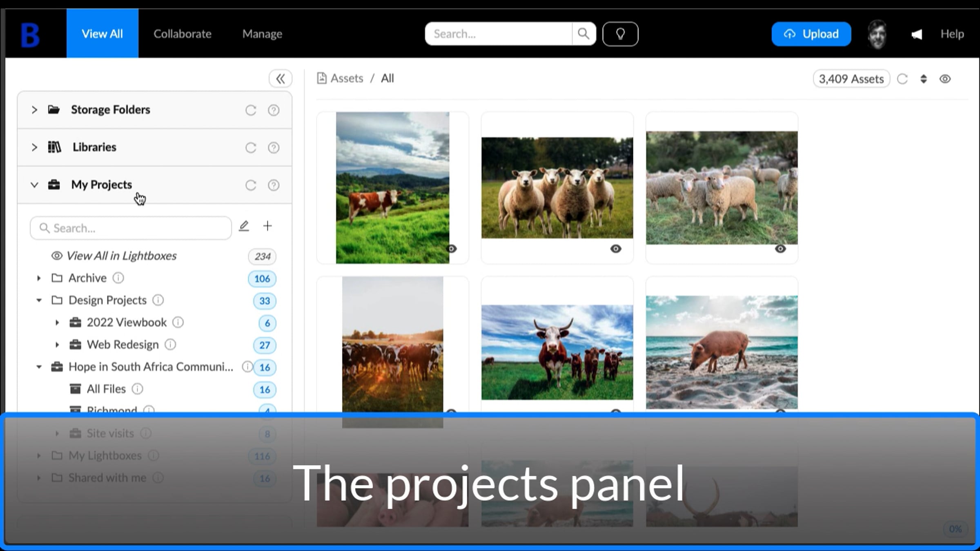Open the four sheep facing camera thumbnail
The width and height of the screenshot is (980, 551).
pos(557,188)
